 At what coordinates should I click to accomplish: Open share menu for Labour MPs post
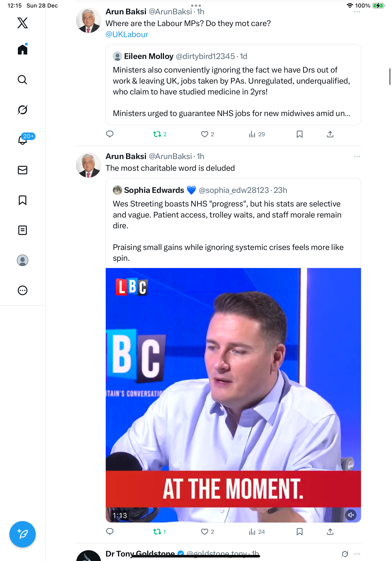330,134
